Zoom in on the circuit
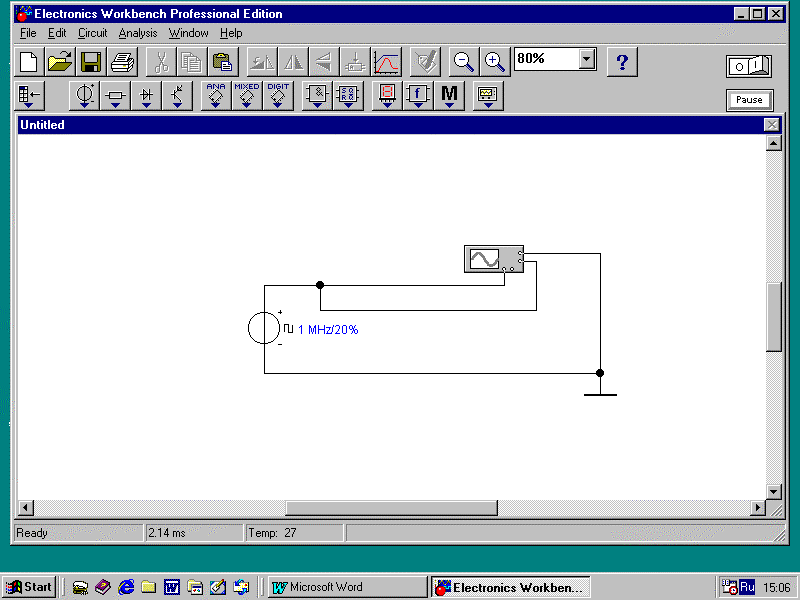This screenshot has height=600, width=800. click(495, 62)
